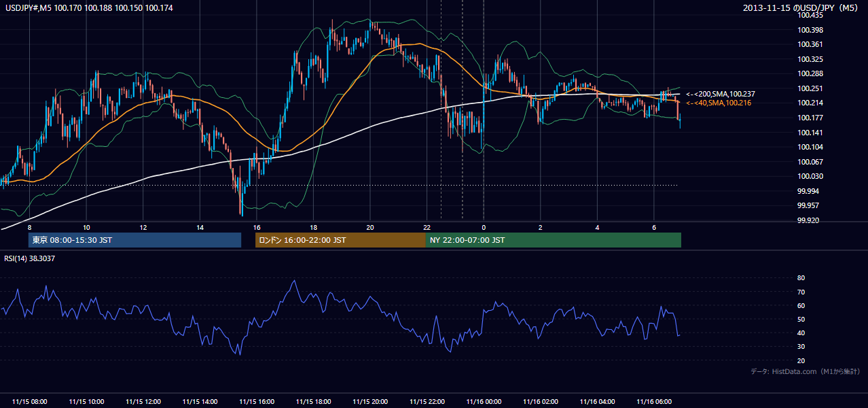Viewport: 868px width, 408px height.
Task: Click bottom time label 11/16 06:00
Action: [x=653, y=402]
